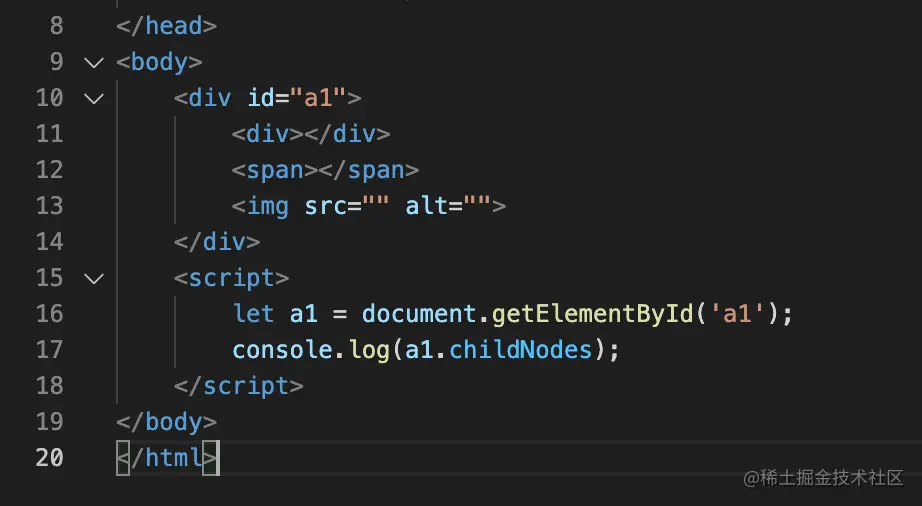Place cursor on id="a1" attribute
922x506 pixels.
pos(297,98)
